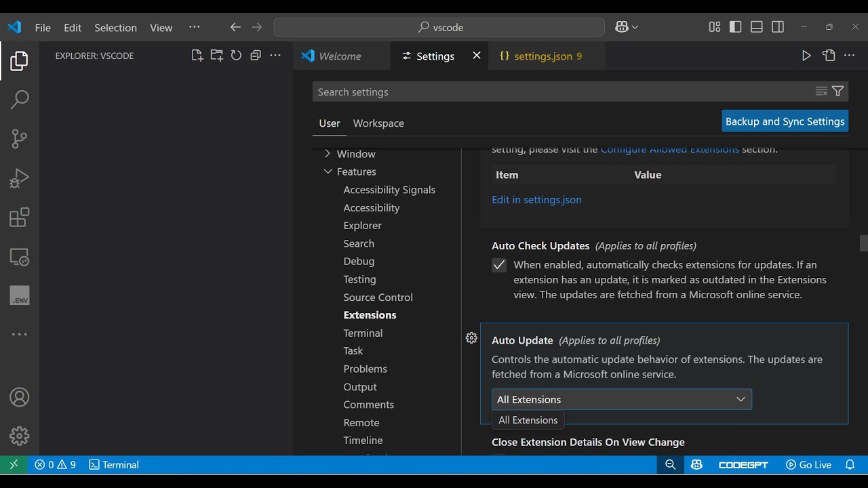Open the Remote Explorer activity icon

(19, 257)
